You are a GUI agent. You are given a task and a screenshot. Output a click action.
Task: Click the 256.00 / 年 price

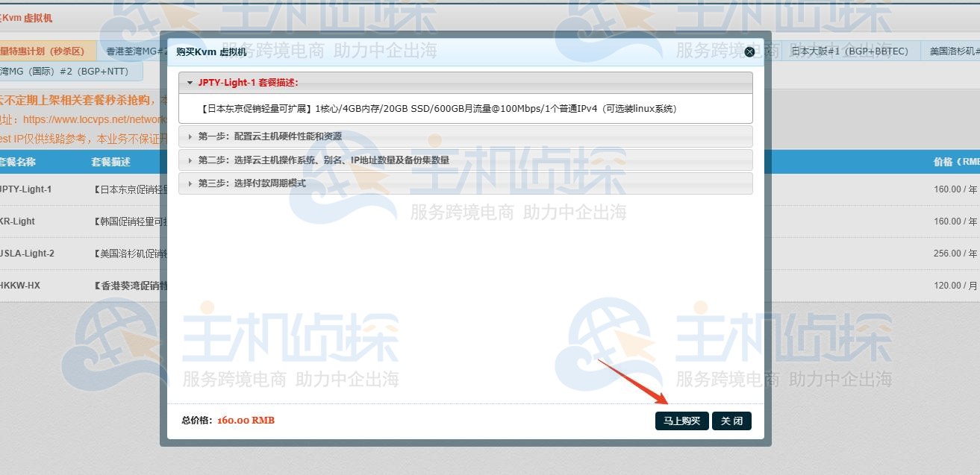click(955, 254)
